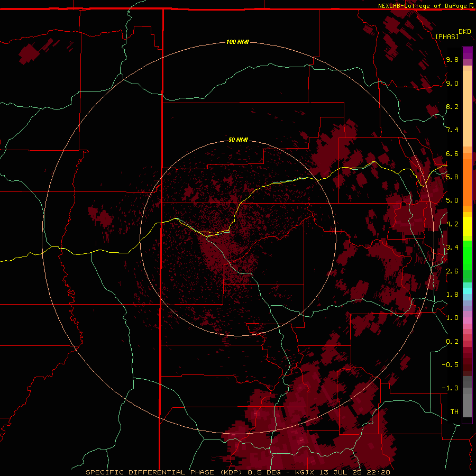Image resolution: width=476 pixels, height=476 pixels.
Task: Click the cyan segment of the color bar
Action: pyautogui.click(x=467, y=291)
